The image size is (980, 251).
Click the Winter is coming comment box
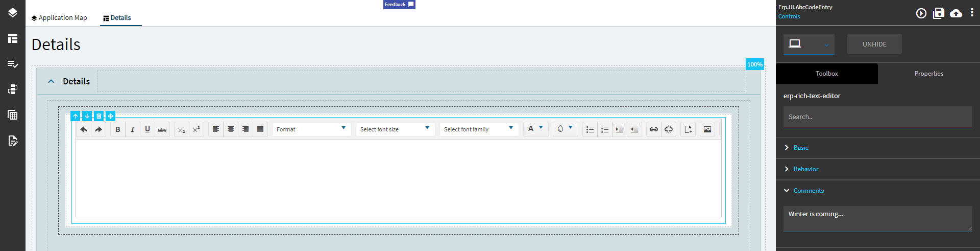[878, 219]
